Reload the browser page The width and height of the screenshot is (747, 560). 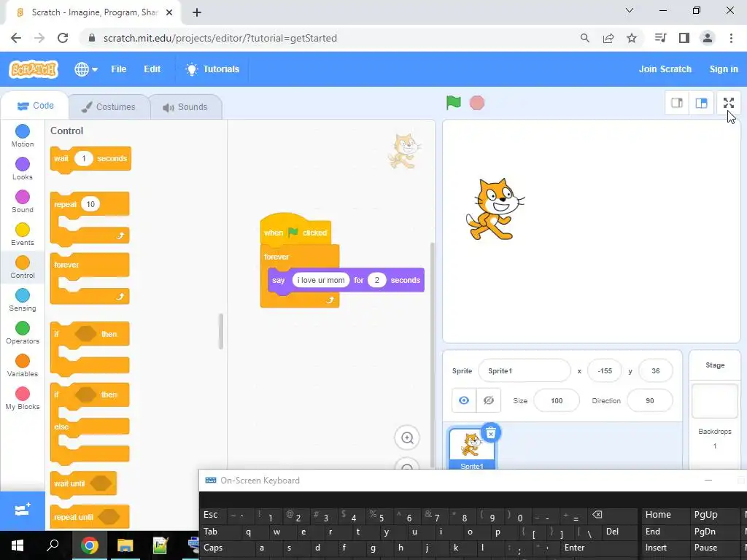click(63, 38)
